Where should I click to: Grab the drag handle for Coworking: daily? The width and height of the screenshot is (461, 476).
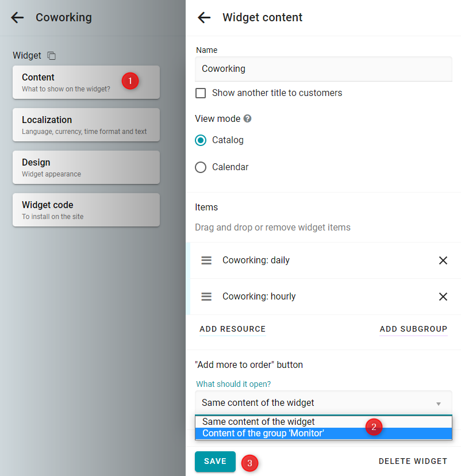[x=206, y=260]
